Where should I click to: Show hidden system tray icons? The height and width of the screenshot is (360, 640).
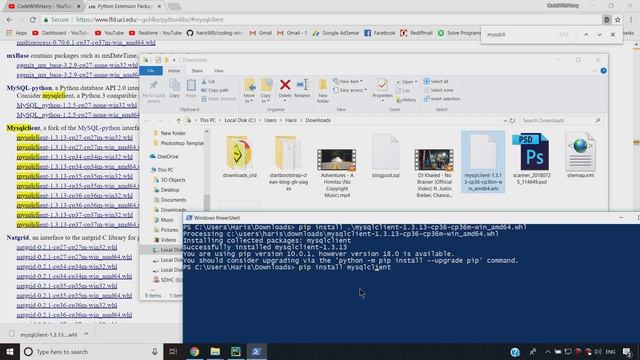tap(547, 351)
